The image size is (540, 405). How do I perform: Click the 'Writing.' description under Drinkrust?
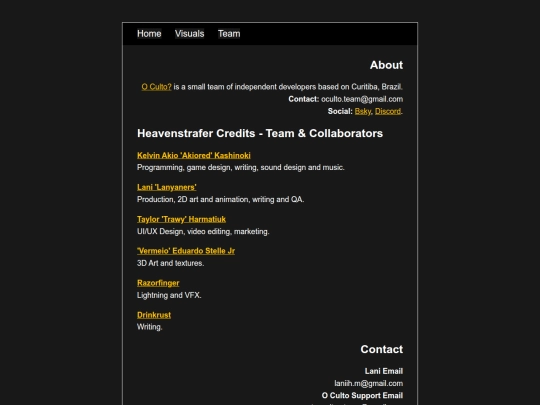coord(149,327)
